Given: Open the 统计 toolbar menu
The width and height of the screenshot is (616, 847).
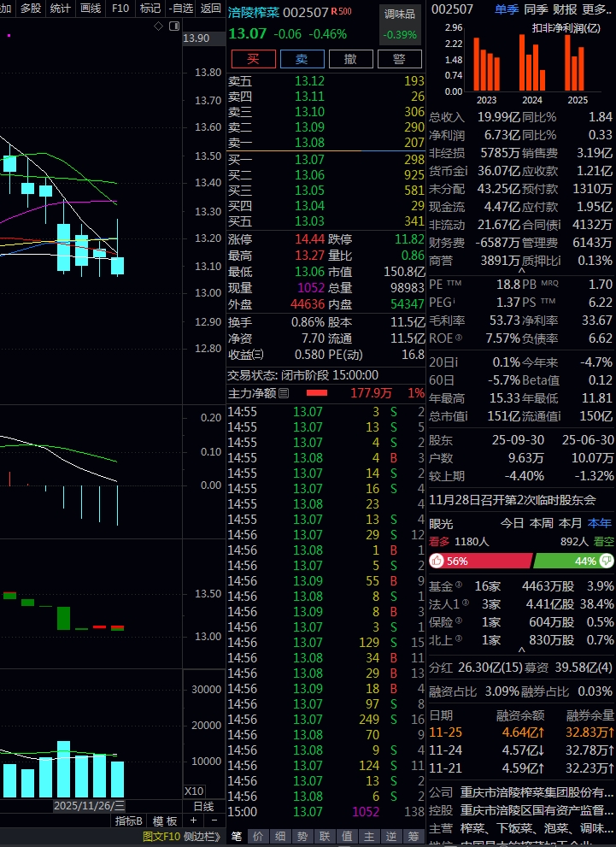Looking at the screenshot, I should 61,8.
